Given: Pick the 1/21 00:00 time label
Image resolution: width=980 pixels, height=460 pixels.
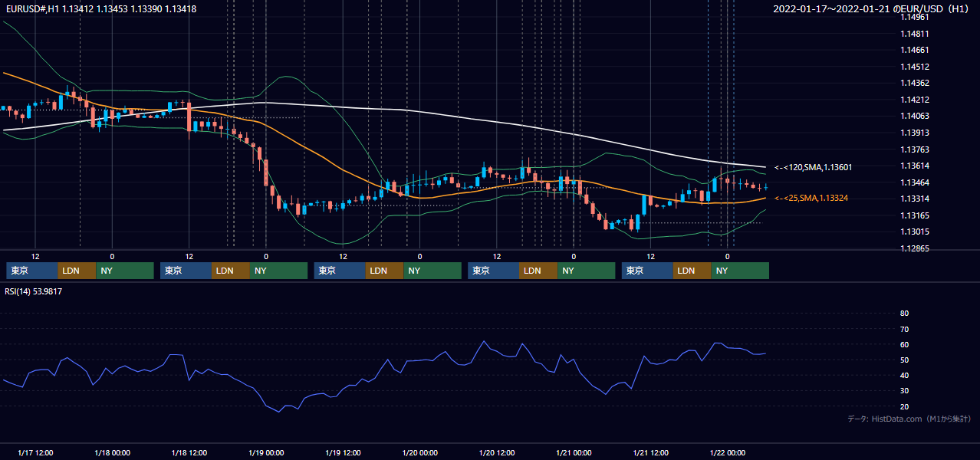Looking at the screenshot, I should click(x=574, y=452).
